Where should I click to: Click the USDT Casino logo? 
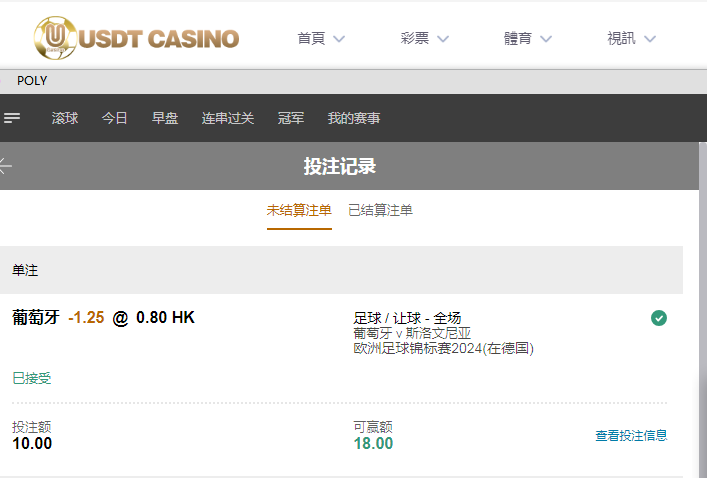pyautogui.click(x=136, y=38)
